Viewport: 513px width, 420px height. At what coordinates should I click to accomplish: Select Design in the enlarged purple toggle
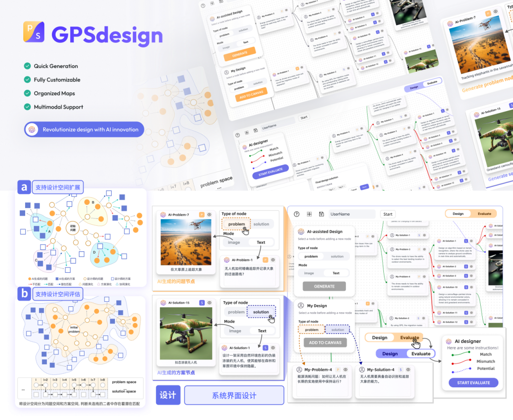[x=390, y=353]
